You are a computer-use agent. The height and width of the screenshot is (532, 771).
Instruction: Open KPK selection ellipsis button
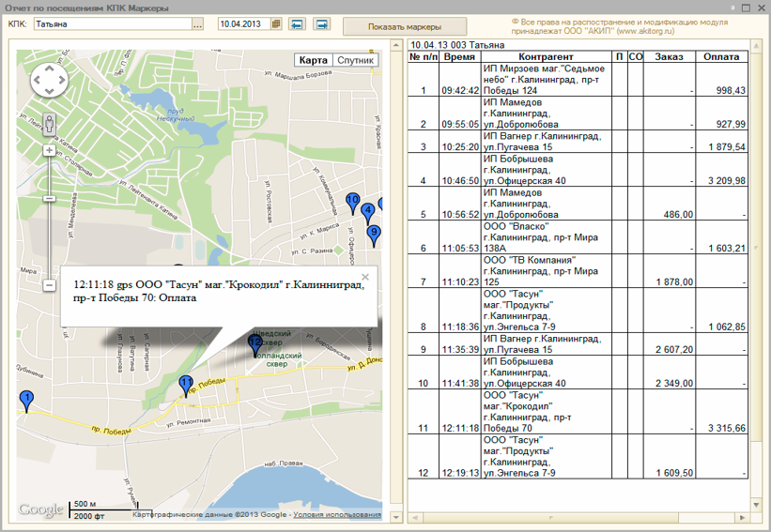tap(197, 24)
